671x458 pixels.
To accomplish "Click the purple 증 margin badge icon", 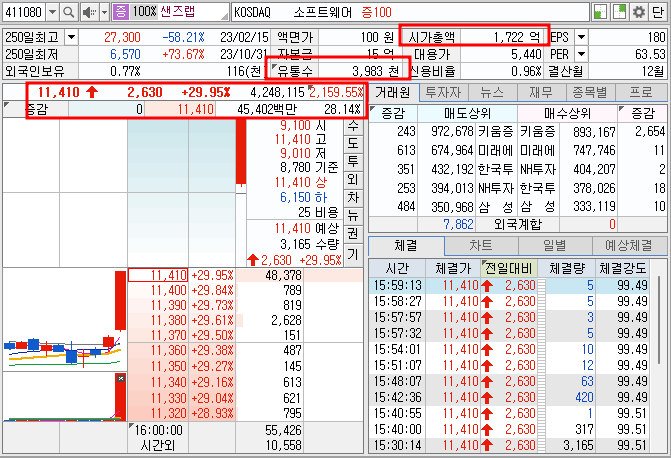I will [x=121, y=12].
